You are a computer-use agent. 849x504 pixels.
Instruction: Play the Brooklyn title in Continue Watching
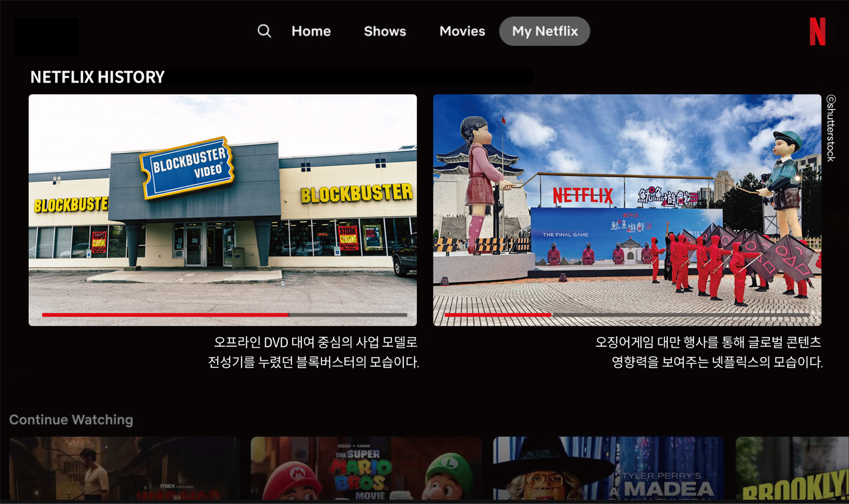792,469
